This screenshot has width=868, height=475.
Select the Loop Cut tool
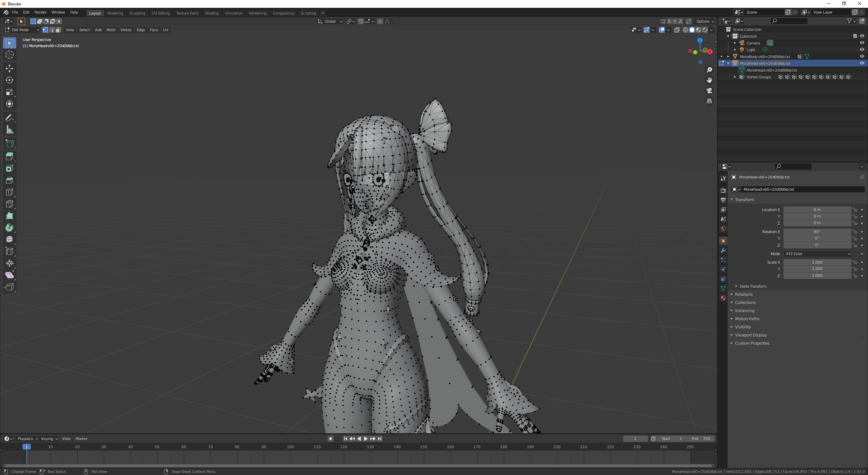pyautogui.click(x=9, y=192)
